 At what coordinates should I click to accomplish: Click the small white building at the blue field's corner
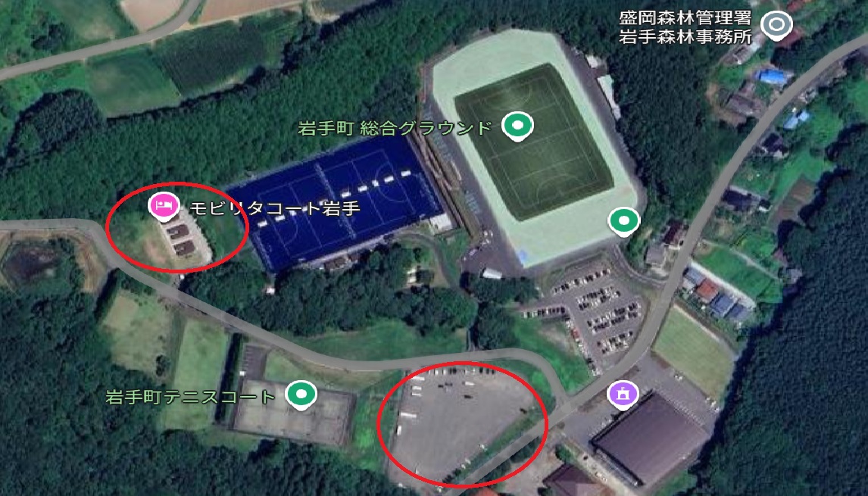point(442,222)
